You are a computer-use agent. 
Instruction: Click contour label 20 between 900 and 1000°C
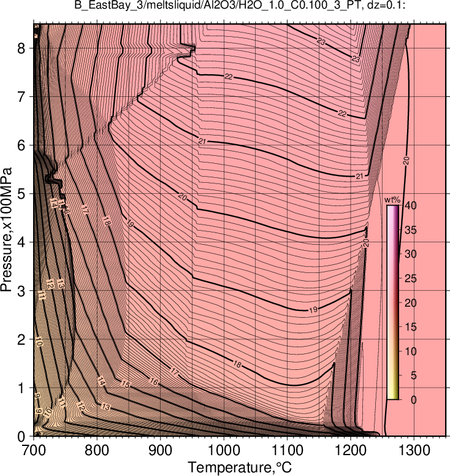(x=183, y=198)
